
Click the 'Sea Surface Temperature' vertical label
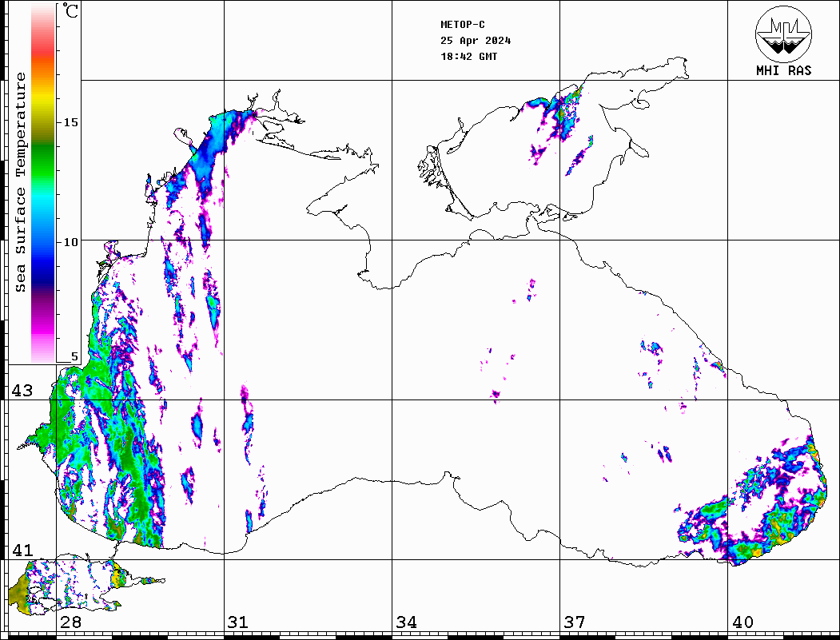pyautogui.click(x=20, y=182)
